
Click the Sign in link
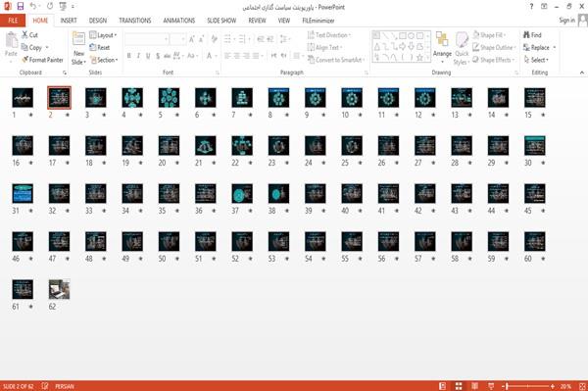566,21
